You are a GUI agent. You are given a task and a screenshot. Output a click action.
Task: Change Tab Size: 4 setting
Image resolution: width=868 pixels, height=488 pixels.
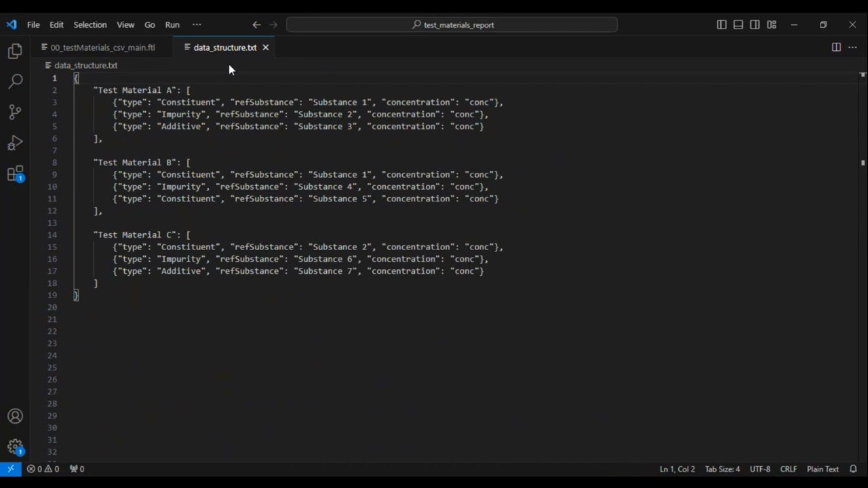pyautogui.click(x=722, y=469)
